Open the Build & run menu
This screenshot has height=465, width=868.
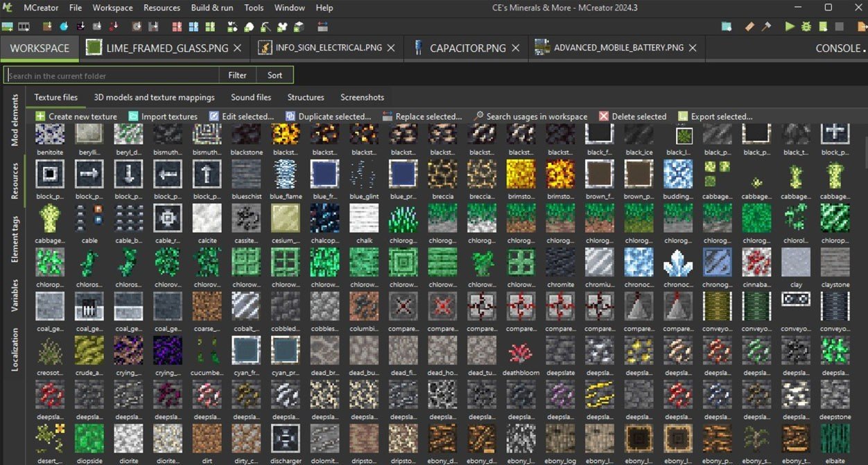[x=212, y=8]
